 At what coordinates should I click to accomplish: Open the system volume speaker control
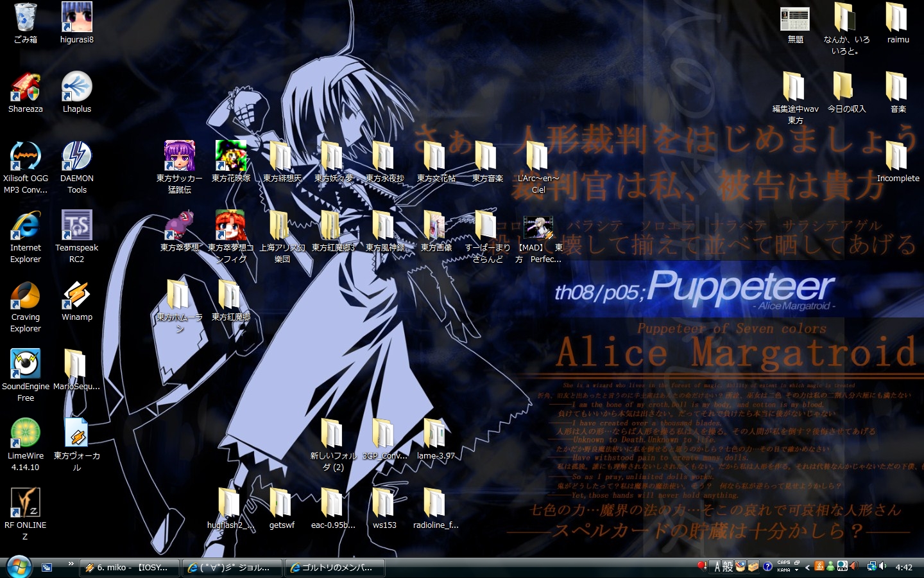point(883,566)
